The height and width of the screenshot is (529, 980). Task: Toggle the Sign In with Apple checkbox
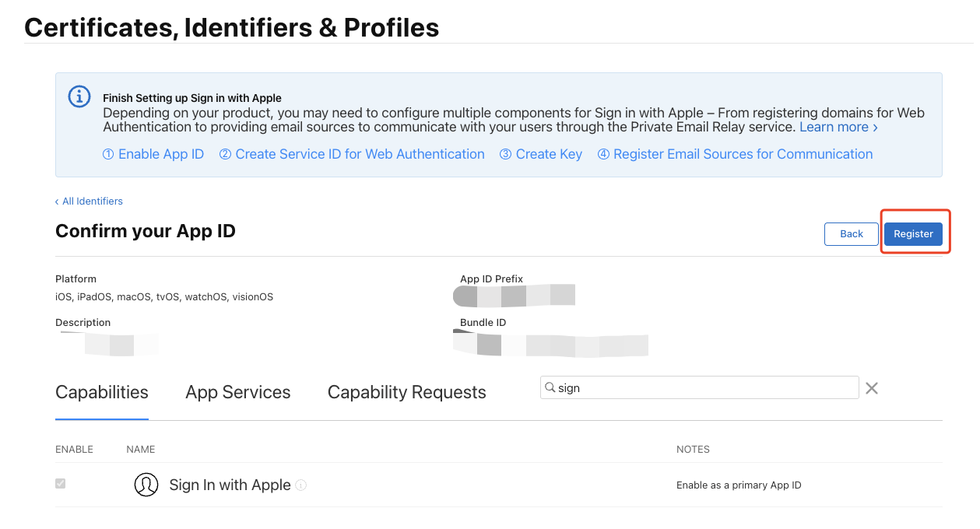click(x=61, y=484)
